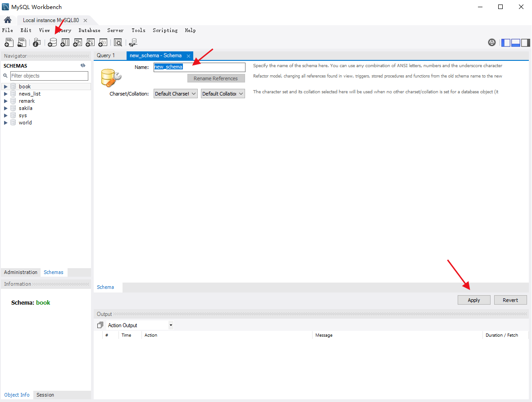Select the remark schema name
This screenshot has height=402, width=532.
coord(27,101)
